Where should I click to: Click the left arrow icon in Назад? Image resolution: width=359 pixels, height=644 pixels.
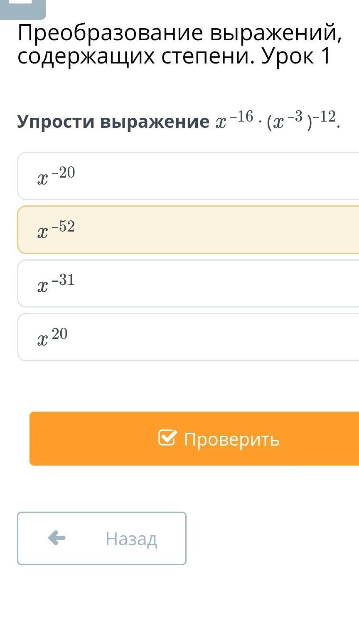pos(57,538)
